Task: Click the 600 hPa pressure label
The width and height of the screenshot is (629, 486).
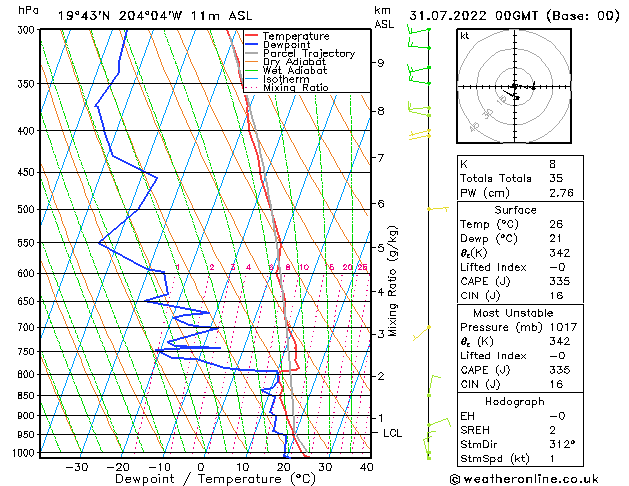Action: 28,273
